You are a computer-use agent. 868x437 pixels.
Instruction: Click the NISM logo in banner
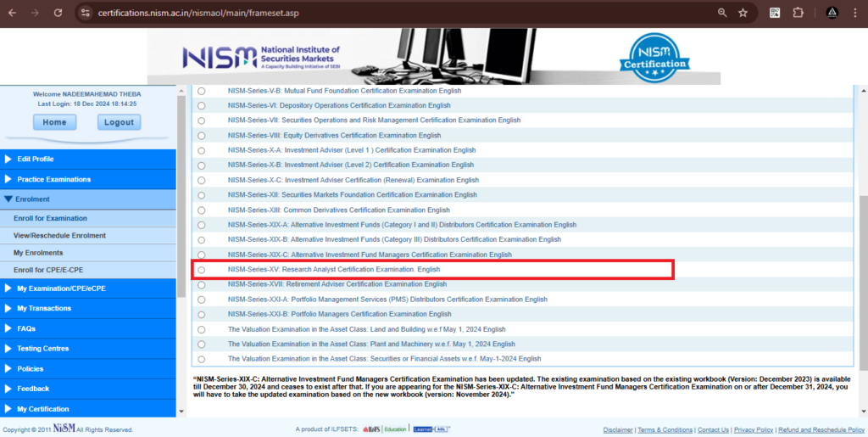pos(261,57)
